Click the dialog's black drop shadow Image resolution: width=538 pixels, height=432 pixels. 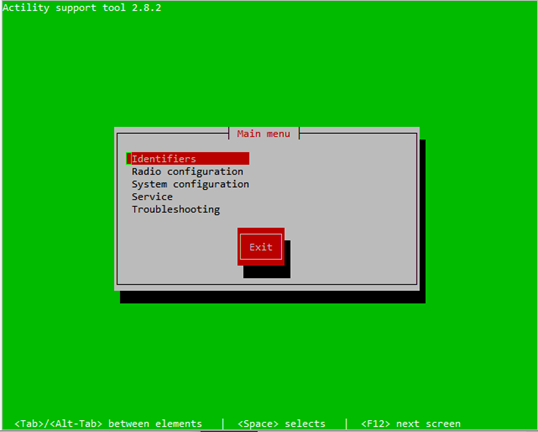coord(273,297)
